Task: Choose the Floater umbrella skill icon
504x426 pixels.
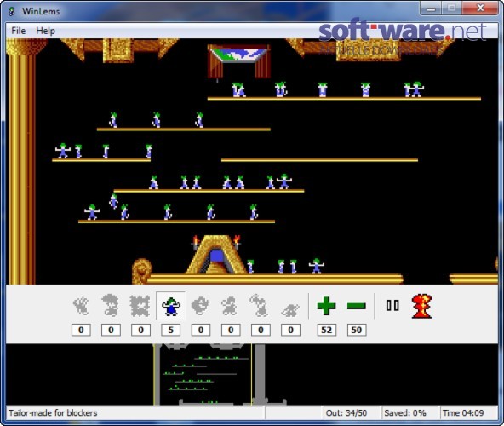Action: tap(111, 305)
